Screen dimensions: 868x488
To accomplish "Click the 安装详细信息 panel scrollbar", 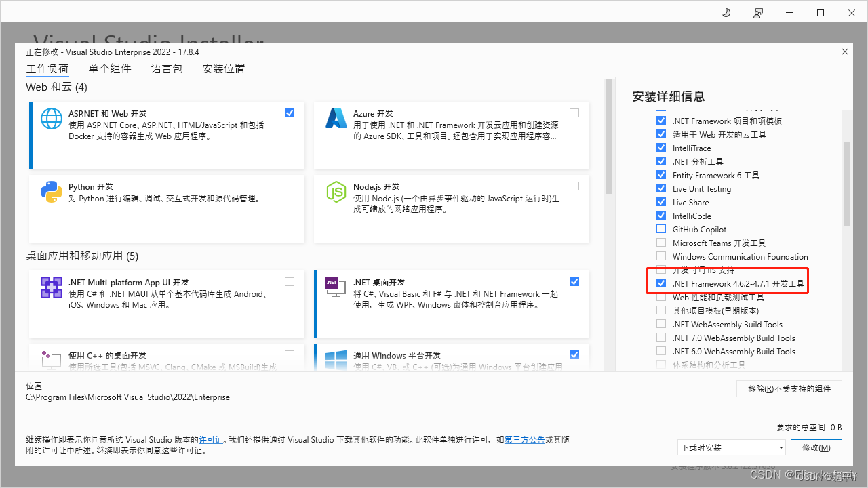I will [x=846, y=180].
